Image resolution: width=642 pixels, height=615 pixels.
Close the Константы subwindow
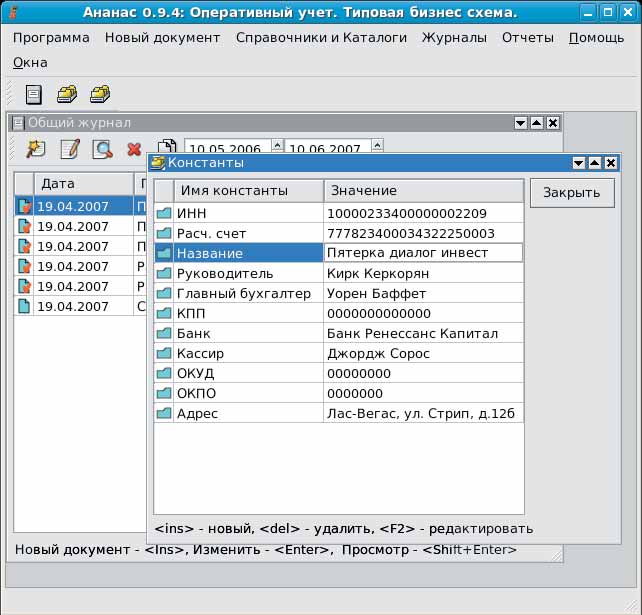tap(610, 163)
